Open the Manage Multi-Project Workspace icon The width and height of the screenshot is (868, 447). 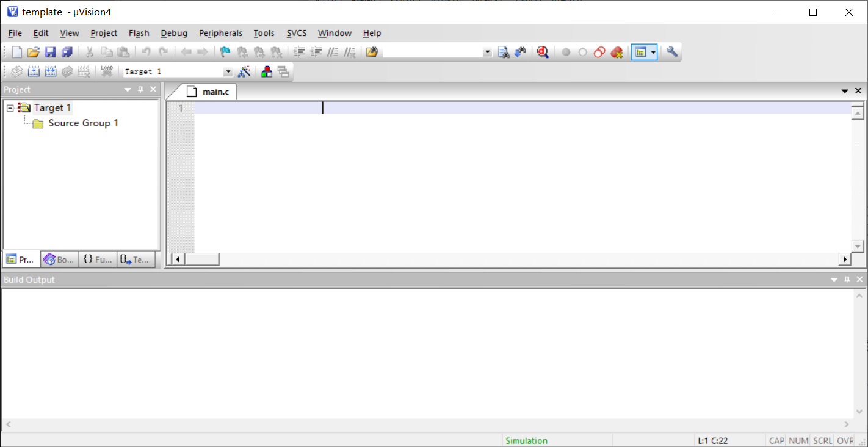[283, 71]
